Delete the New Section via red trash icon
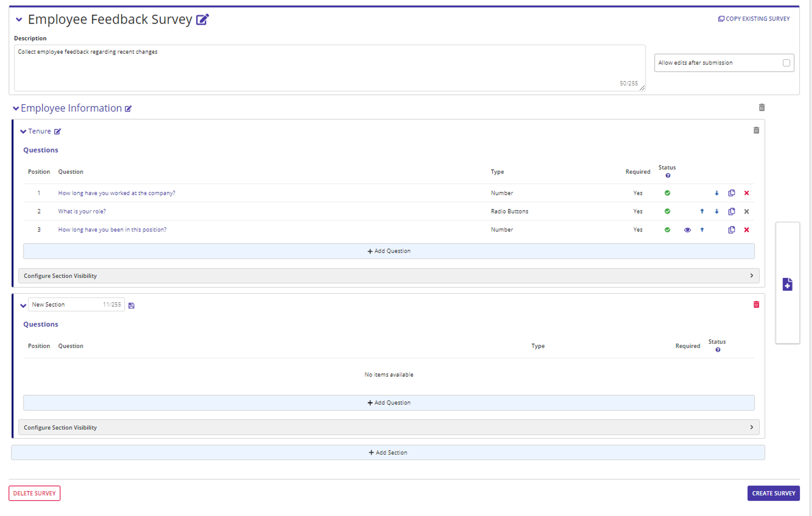 click(756, 305)
